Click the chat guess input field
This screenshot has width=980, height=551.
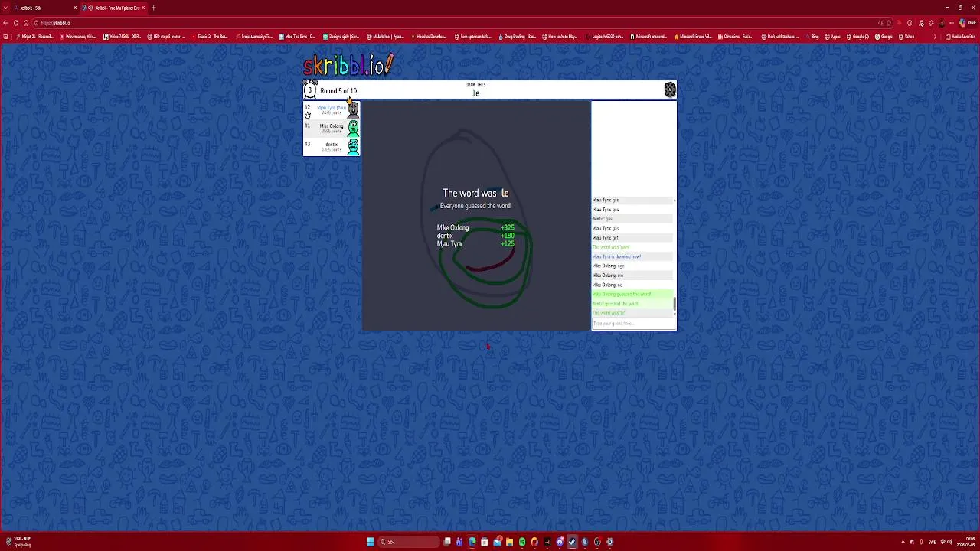[633, 324]
